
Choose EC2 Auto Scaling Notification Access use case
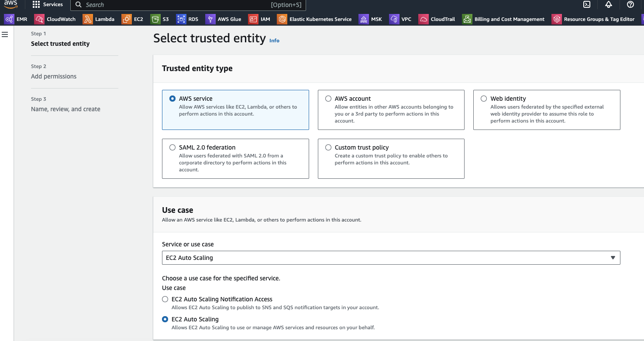pyautogui.click(x=165, y=299)
